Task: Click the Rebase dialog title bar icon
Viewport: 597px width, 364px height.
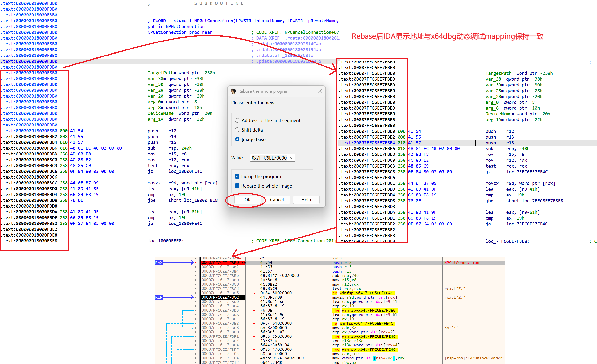Action: (x=233, y=91)
